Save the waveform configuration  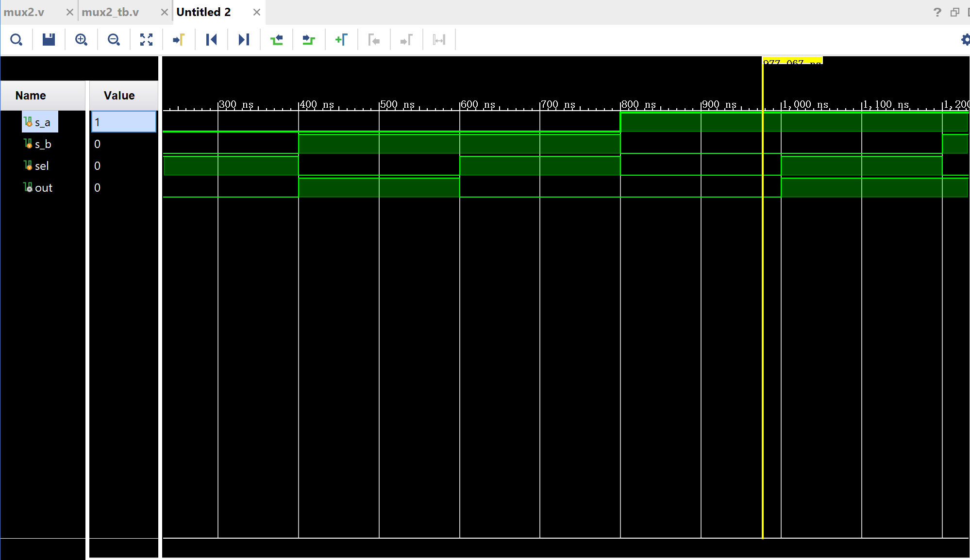pos(49,40)
